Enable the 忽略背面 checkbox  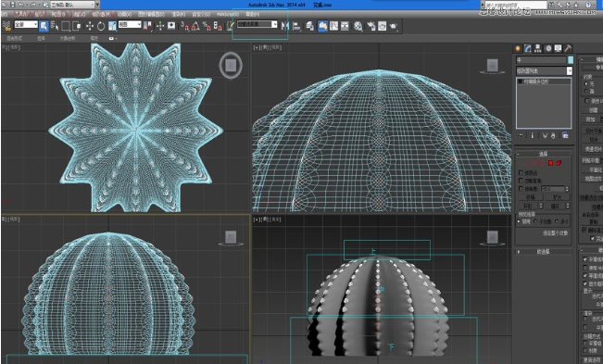(x=521, y=181)
